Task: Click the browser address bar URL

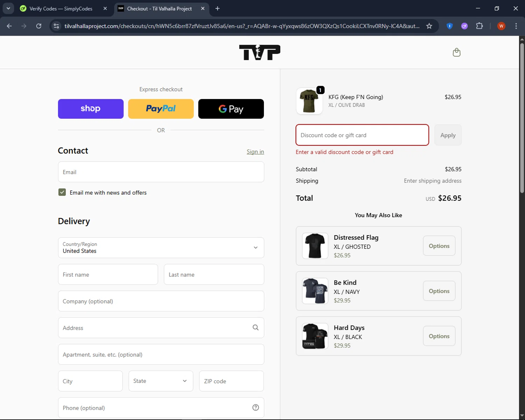Action: (242, 26)
